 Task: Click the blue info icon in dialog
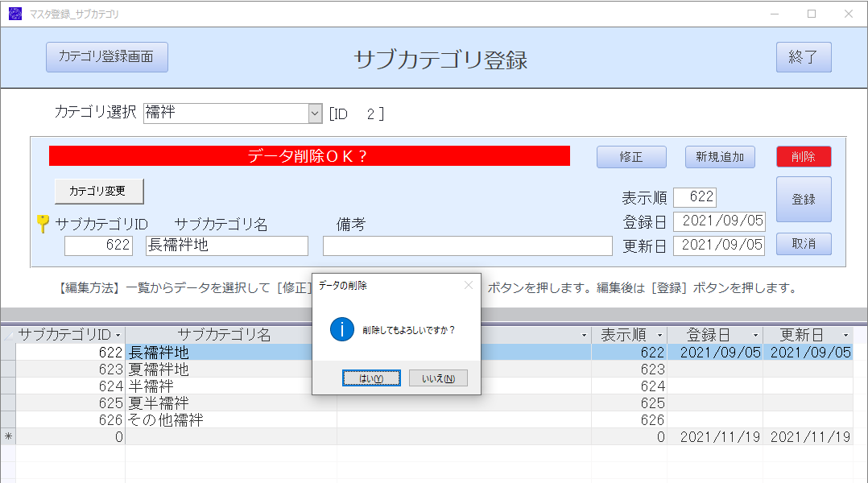pos(342,330)
